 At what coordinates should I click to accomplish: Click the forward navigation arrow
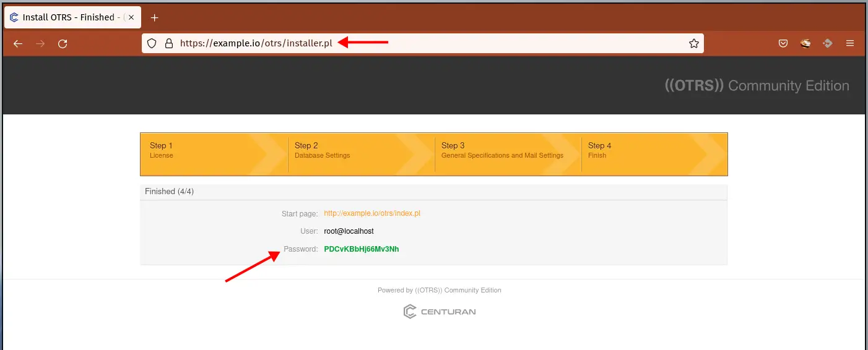coord(40,44)
